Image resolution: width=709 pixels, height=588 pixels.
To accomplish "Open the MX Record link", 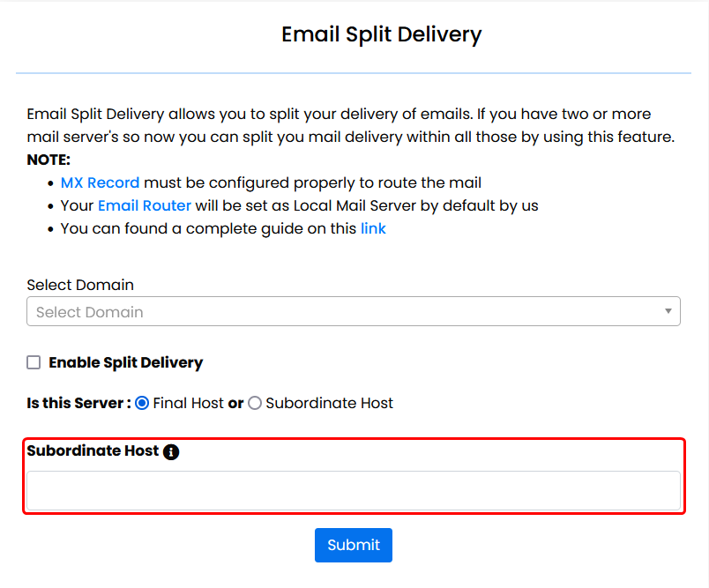I will [x=100, y=182].
